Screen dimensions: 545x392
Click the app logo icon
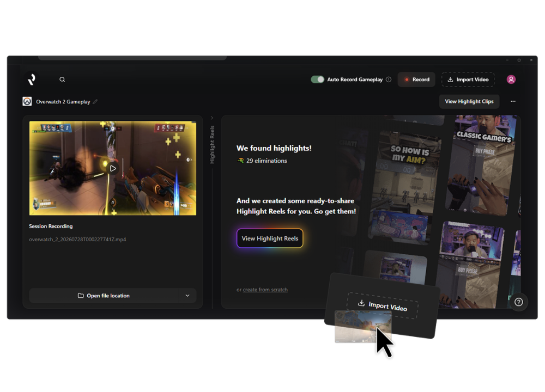click(x=32, y=79)
